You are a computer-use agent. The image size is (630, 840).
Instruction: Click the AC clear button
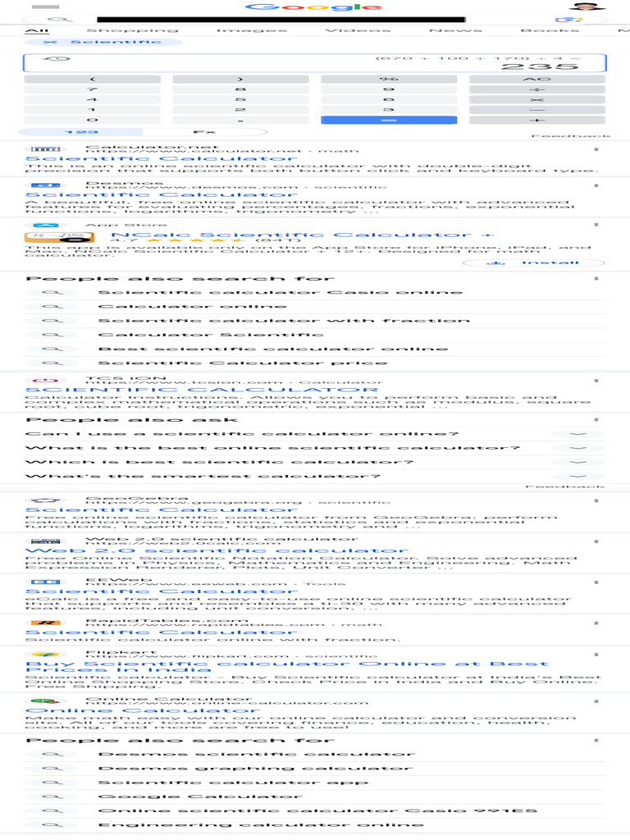point(537,80)
